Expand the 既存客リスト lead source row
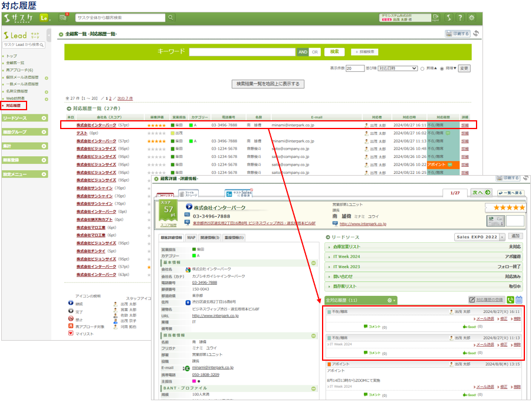The height and width of the screenshot is (402, 532). [x=423, y=286]
